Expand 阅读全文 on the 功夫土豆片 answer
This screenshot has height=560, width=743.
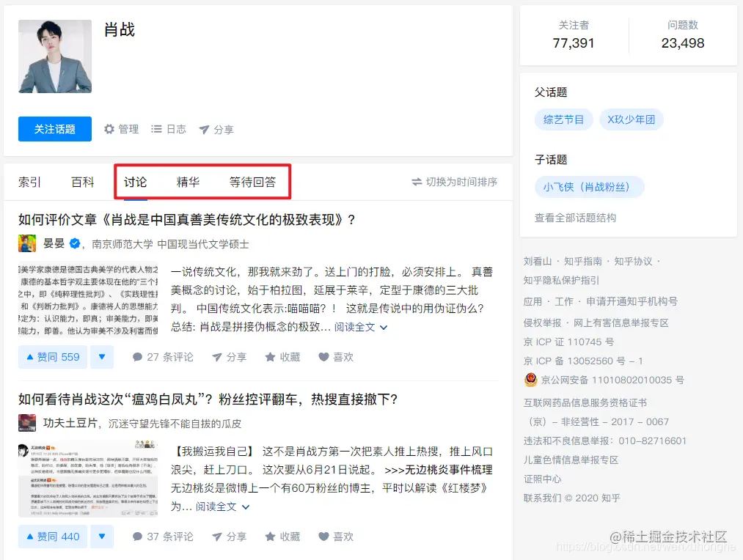[222, 506]
